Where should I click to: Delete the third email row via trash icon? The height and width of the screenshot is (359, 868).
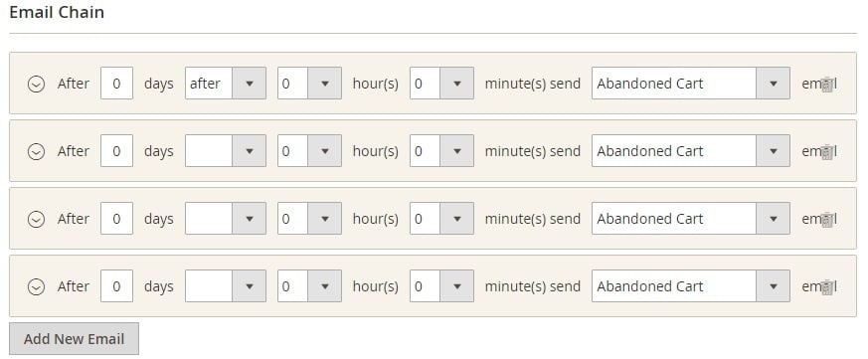coord(827,220)
